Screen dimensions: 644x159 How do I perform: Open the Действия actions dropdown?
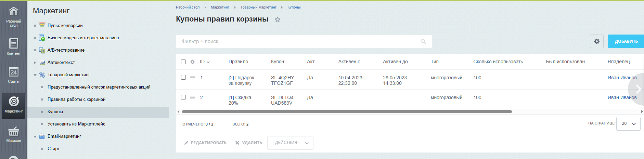(x=290, y=143)
